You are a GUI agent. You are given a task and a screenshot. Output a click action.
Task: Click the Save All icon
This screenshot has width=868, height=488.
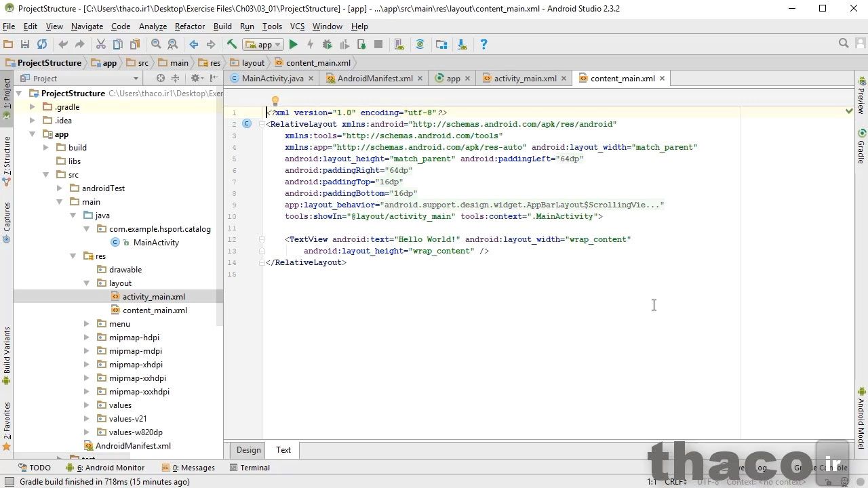click(25, 44)
